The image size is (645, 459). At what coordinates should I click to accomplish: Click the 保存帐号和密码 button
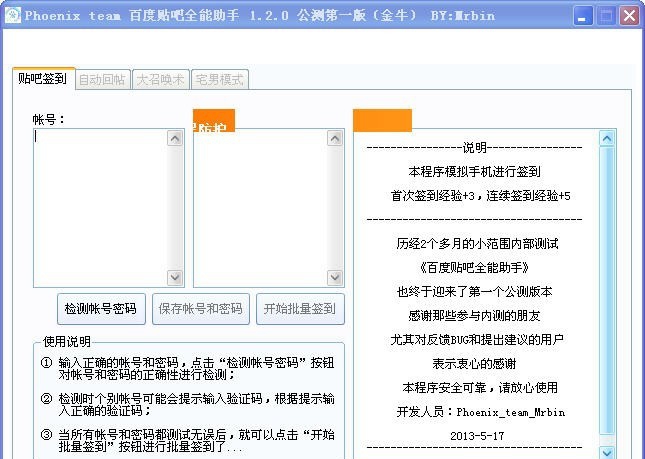(201, 309)
